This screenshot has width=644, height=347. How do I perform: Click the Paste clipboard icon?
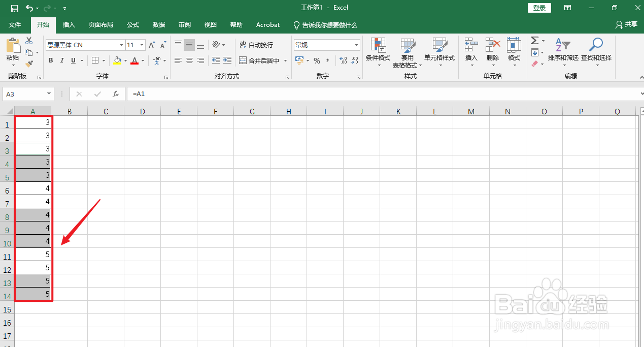point(13,45)
